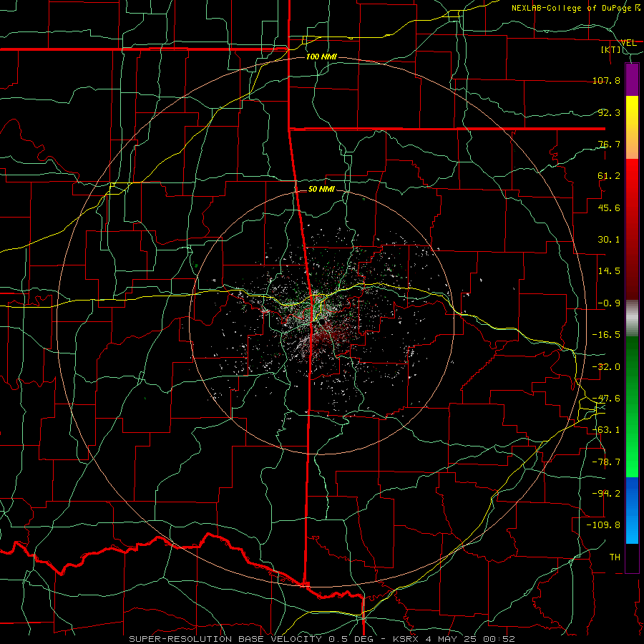Select the 92.3 legend value
Viewport: 644px width, 644px height.
[609, 112]
